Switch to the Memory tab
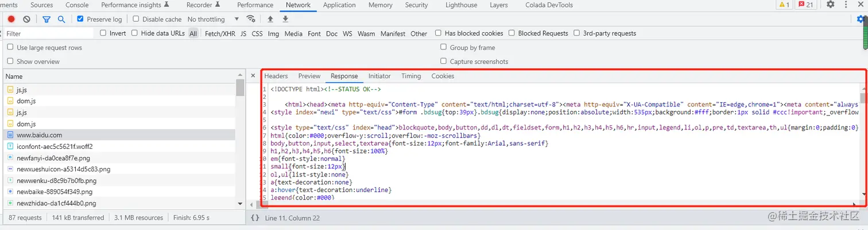 tap(381, 5)
